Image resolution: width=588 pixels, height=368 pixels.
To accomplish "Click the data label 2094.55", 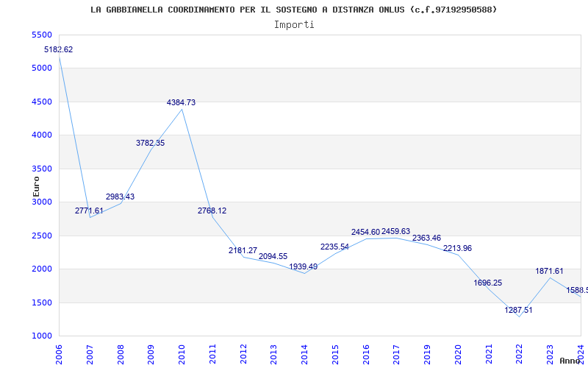I will (x=273, y=256).
